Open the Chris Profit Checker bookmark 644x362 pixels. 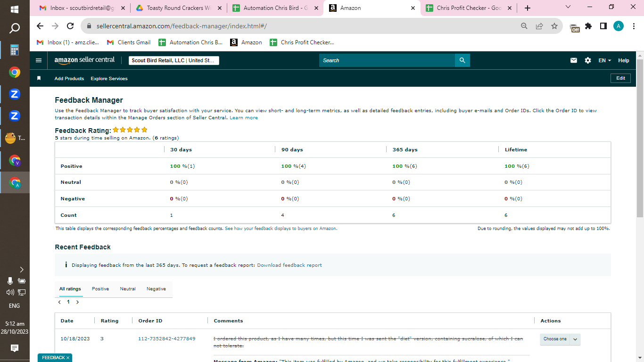pyautogui.click(x=302, y=42)
